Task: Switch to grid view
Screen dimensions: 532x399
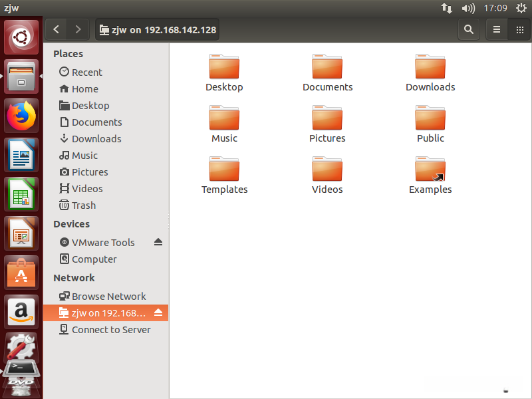Action: pyautogui.click(x=519, y=29)
